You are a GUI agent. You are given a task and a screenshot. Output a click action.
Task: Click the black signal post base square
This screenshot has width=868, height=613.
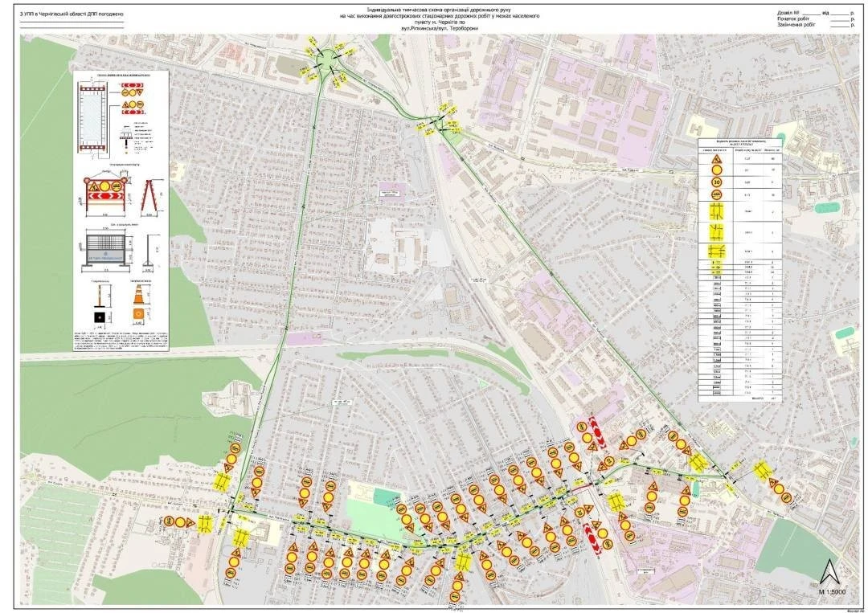point(100,317)
